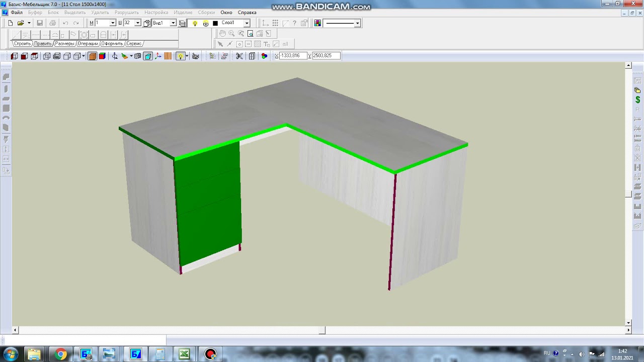The width and height of the screenshot is (644, 362).
Task: Open the Справка menu
Action: pos(247,12)
